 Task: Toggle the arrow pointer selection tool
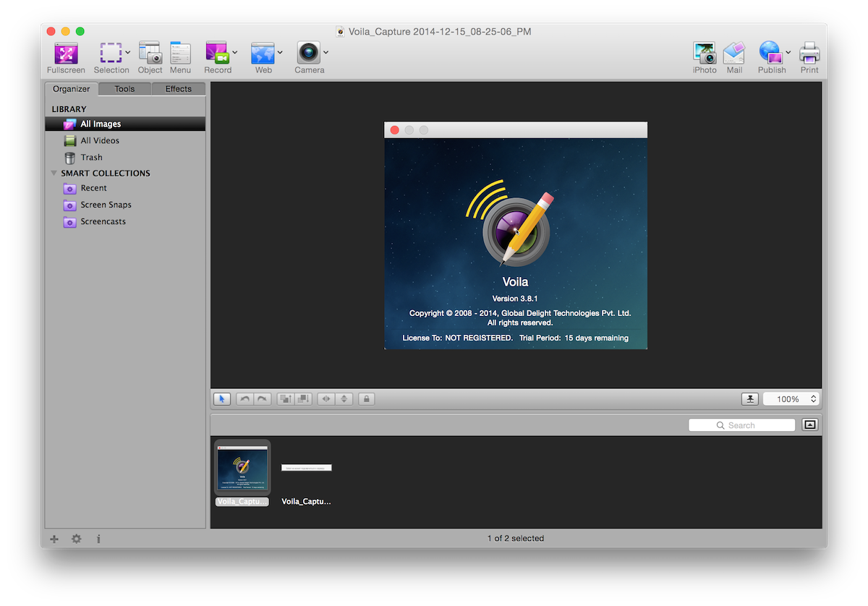click(223, 398)
